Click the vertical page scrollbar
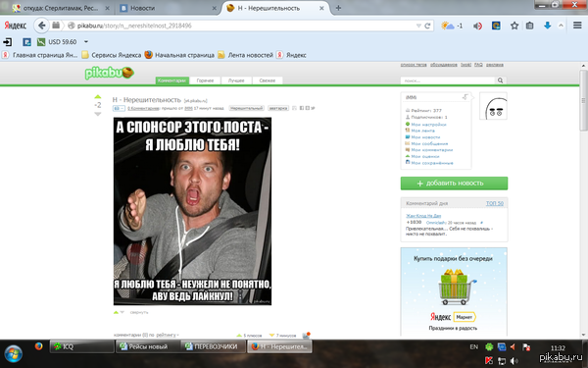 (583, 199)
